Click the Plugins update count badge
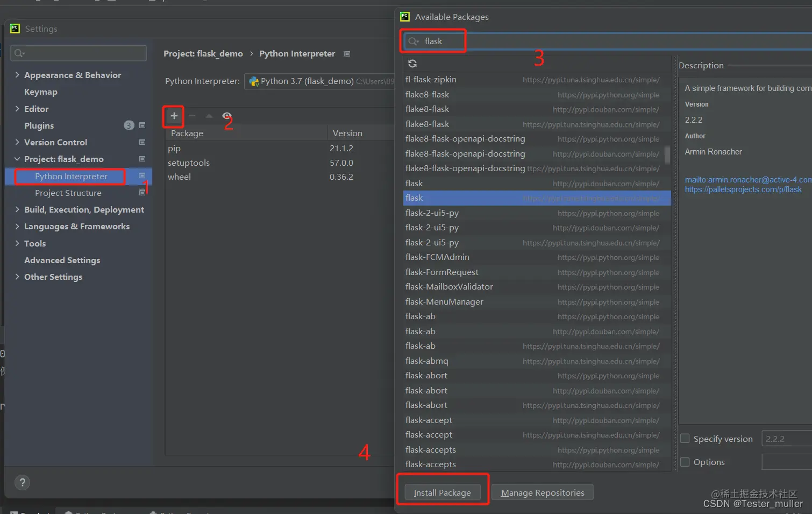 pos(129,125)
